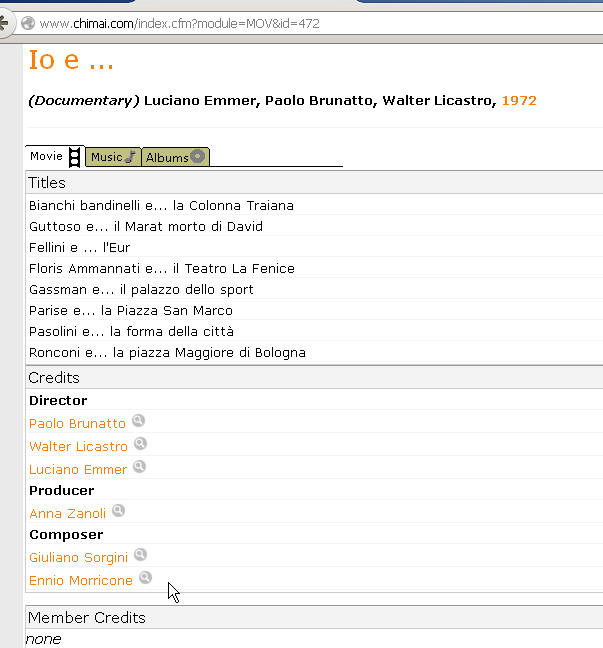Click the Credits section header
Screen dimensions: 603x648
point(314,378)
